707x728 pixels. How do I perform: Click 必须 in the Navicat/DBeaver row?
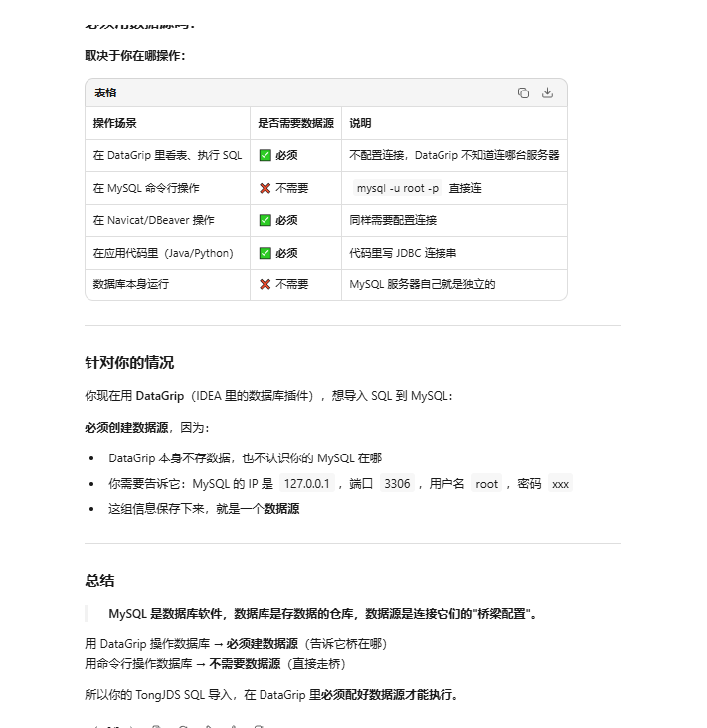click(278, 220)
